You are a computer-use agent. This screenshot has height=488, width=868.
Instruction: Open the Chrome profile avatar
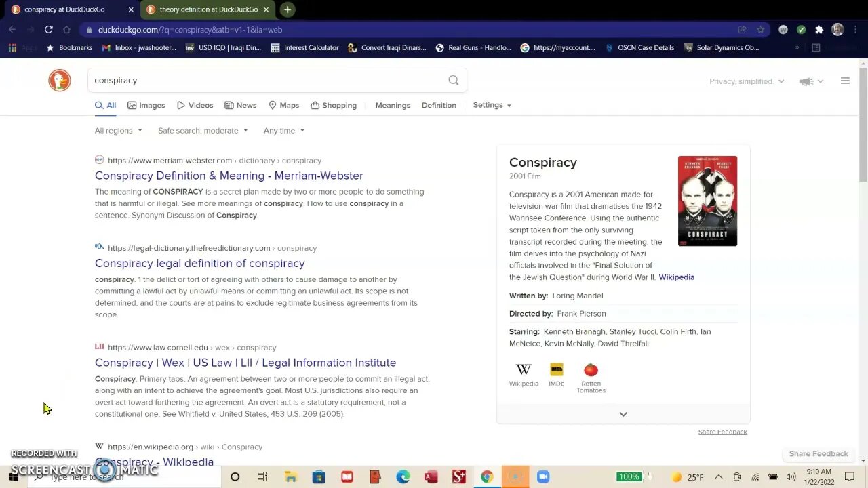pyautogui.click(x=837, y=30)
